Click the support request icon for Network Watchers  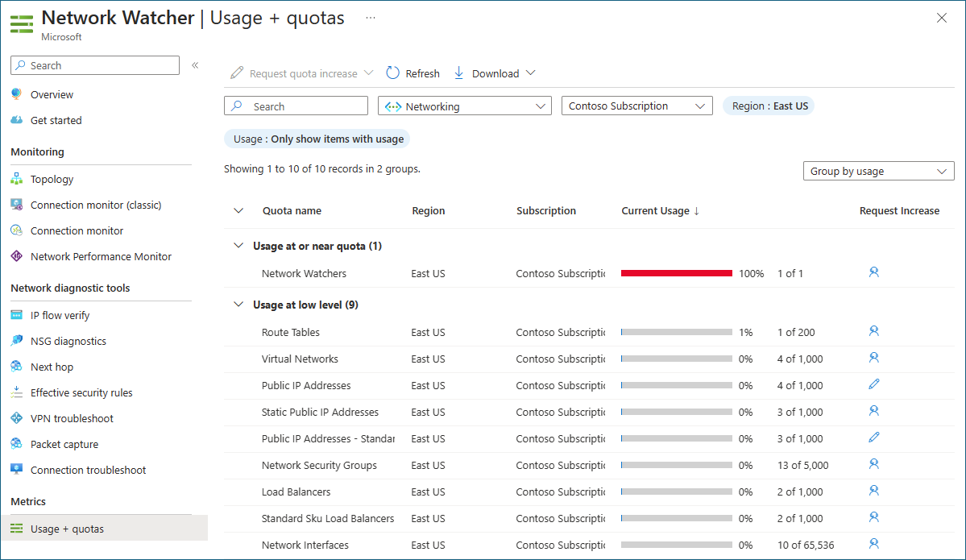pyautogui.click(x=873, y=272)
